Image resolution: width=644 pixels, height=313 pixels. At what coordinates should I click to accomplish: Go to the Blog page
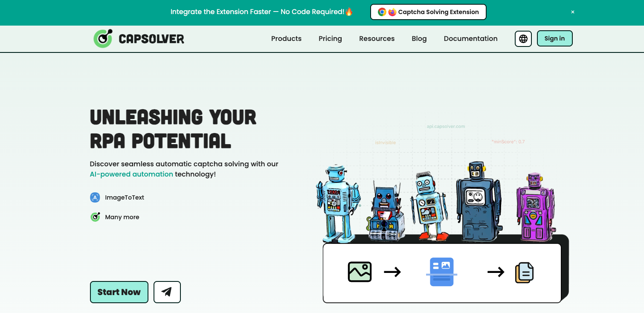coord(419,39)
